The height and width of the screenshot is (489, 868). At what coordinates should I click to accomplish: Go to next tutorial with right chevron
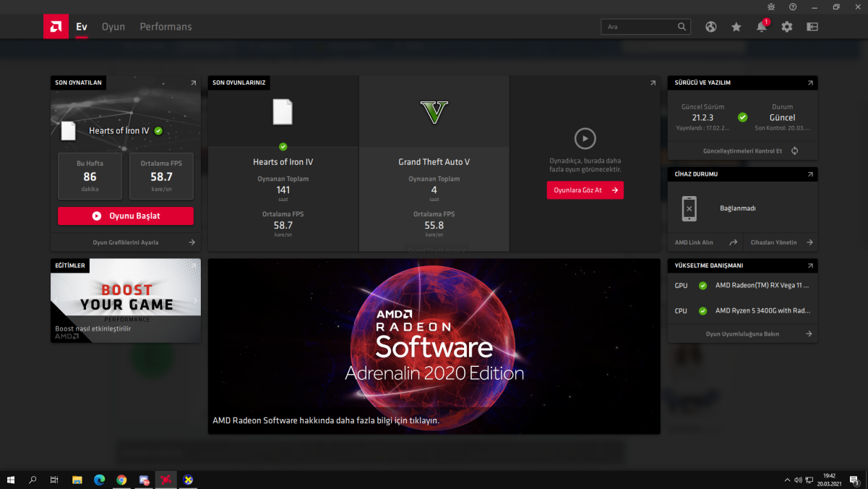coord(195,300)
